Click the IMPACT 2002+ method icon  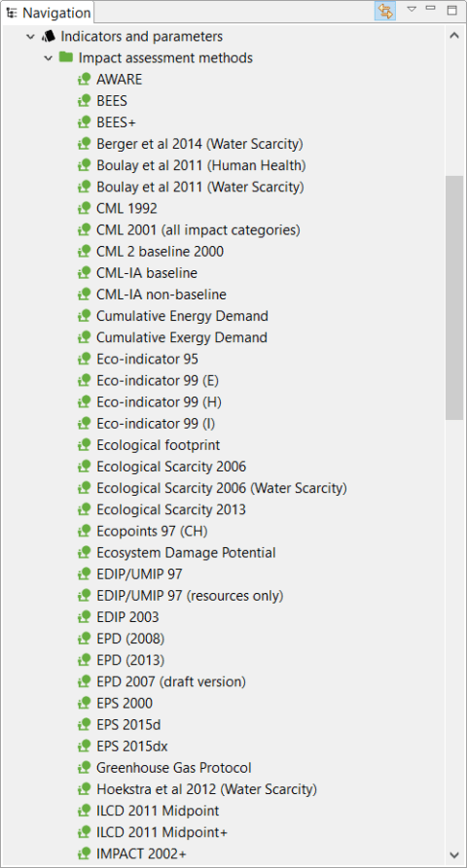click(x=84, y=854)
